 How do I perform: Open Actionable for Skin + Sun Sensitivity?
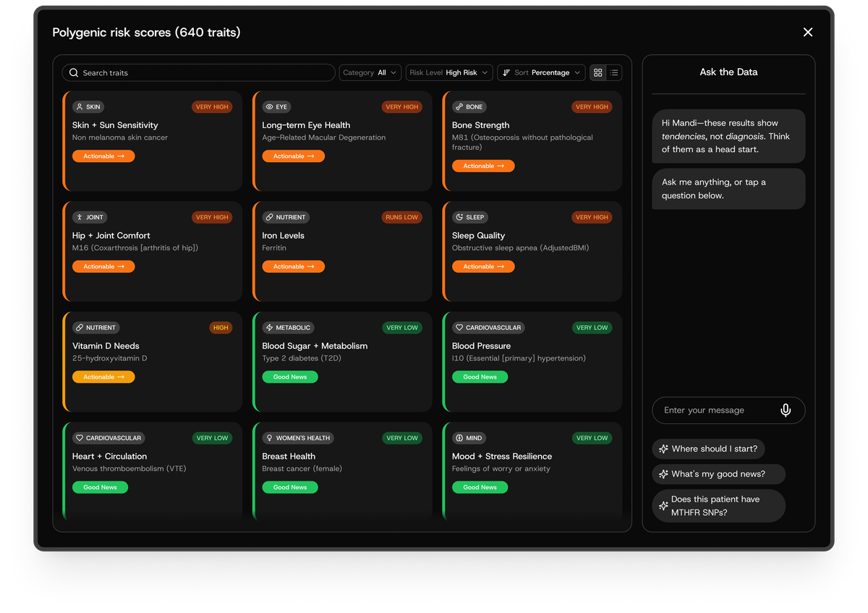pos(103,156)
